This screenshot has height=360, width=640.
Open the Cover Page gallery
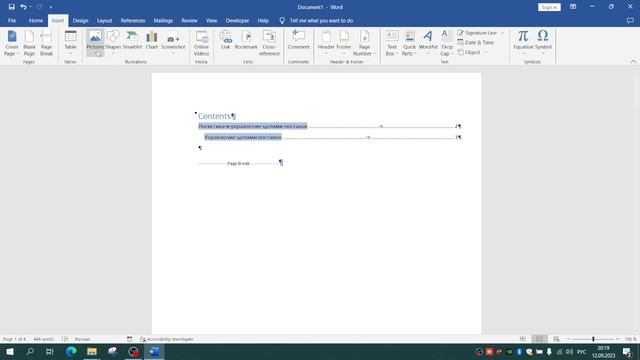pos(11,43)
